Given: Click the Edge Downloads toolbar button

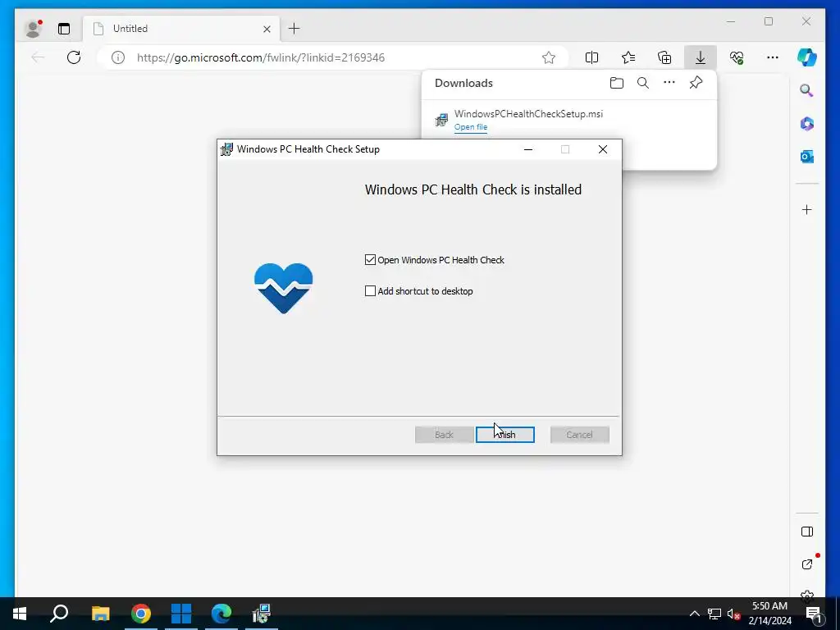Looking at the screenshot, I should pyautogui.click(x=701, y=57).
